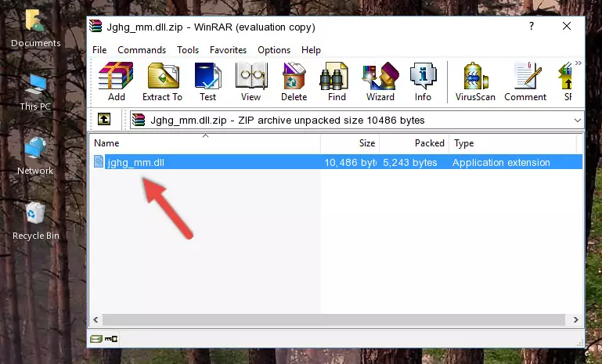Click the horizontal scrollbar track

(x=333, y=319)
